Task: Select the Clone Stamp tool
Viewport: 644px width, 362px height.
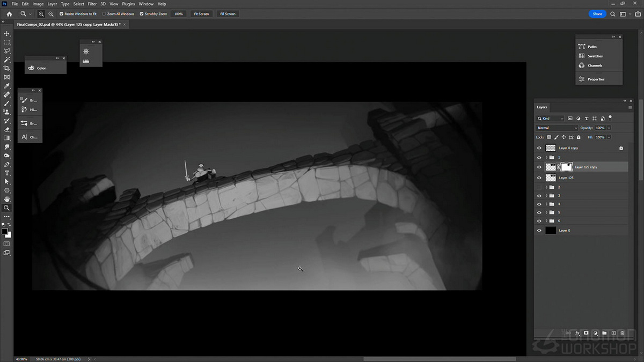Action: [7, 112]
